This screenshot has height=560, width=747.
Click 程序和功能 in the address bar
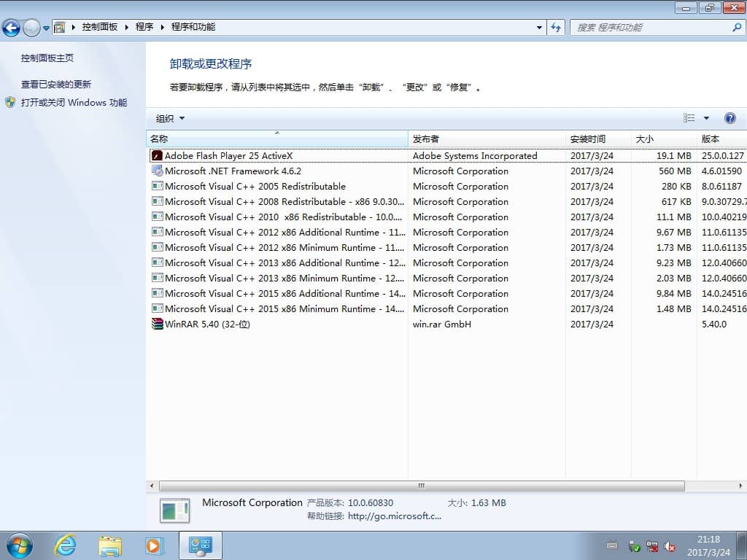point(193,27)
